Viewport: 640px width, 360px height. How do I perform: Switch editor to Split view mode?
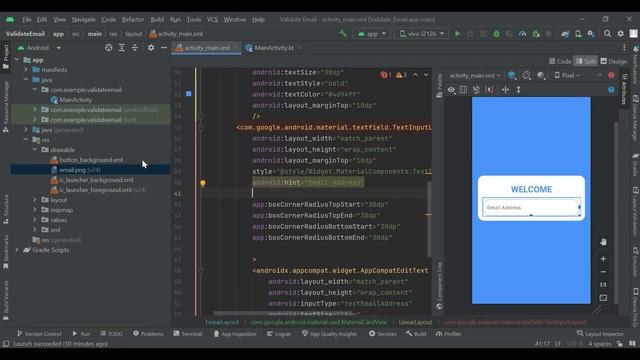(x=586, y=61)
